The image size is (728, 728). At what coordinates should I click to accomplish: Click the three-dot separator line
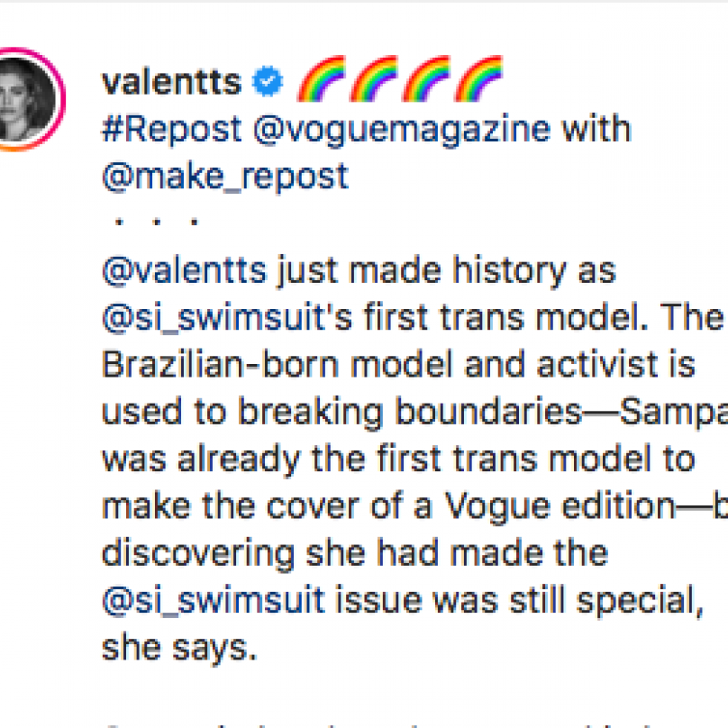[x=157, y=222]
